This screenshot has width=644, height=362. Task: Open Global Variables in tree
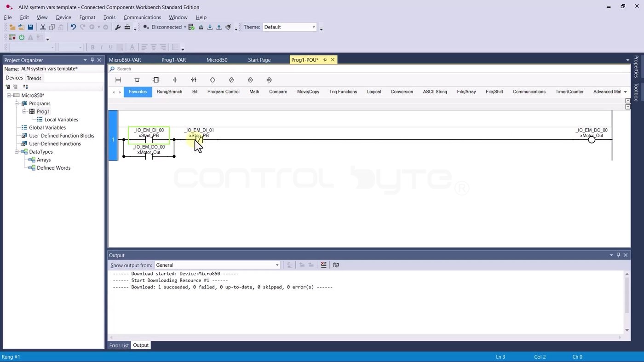47,128
